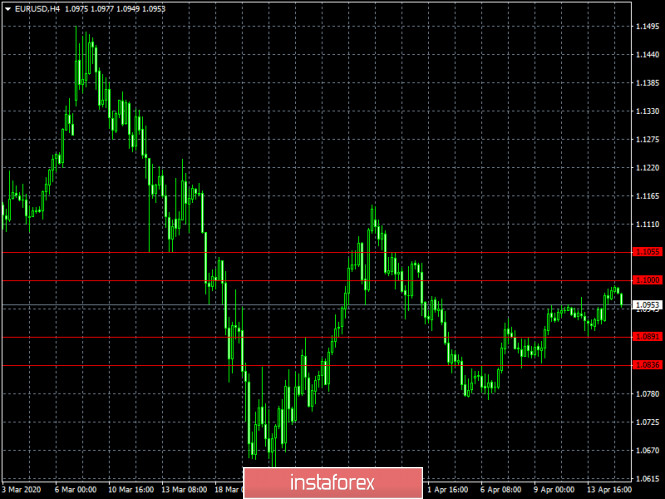Select the red 1.1055 level price tag
This screenshot has width=665, height=499.
tap(647, 252)
